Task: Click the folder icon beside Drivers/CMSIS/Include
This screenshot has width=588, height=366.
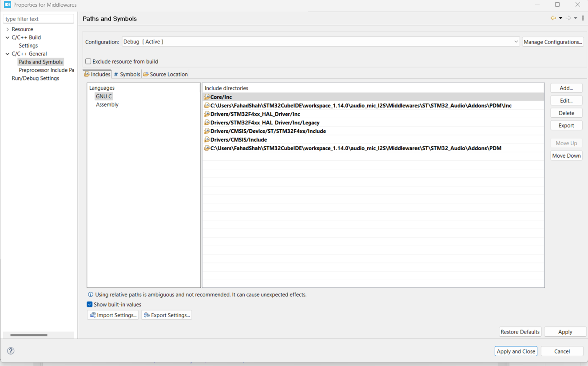Action: point(207,139)
